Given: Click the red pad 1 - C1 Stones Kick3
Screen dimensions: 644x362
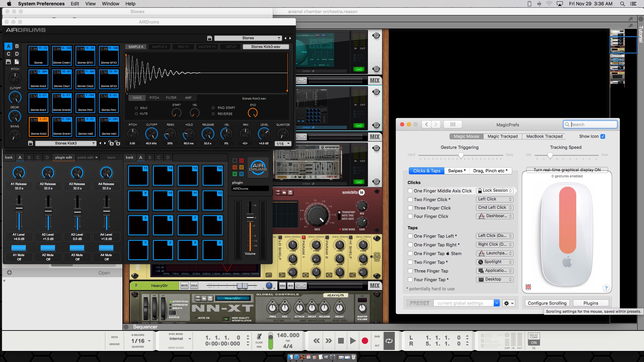Looking at the screenshot, I should tap(39, 126).
